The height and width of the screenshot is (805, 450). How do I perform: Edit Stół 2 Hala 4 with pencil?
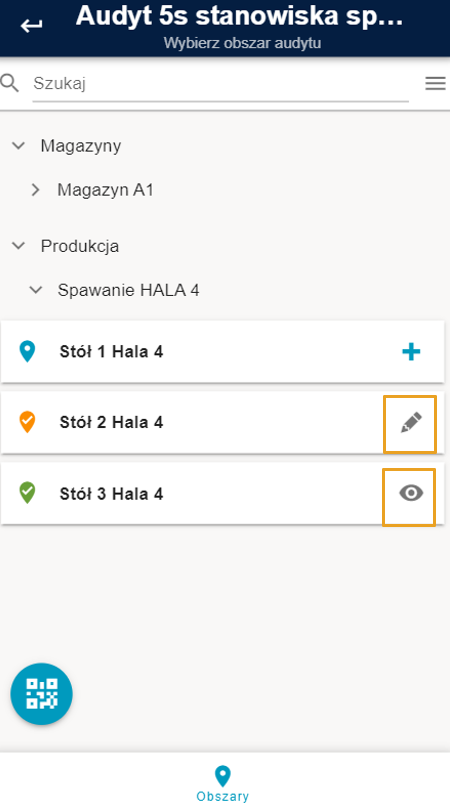click(x=410, y=423)
